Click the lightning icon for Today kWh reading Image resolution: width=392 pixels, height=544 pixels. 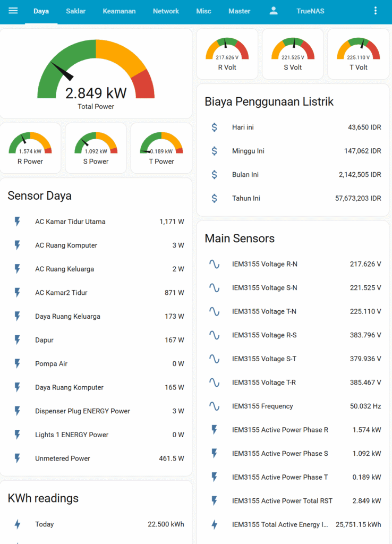[x=18, y=524]
